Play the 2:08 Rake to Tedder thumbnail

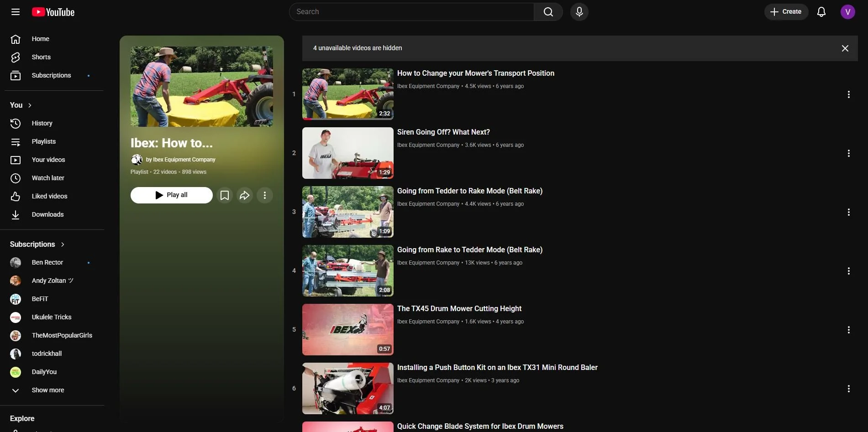point(348,271)
